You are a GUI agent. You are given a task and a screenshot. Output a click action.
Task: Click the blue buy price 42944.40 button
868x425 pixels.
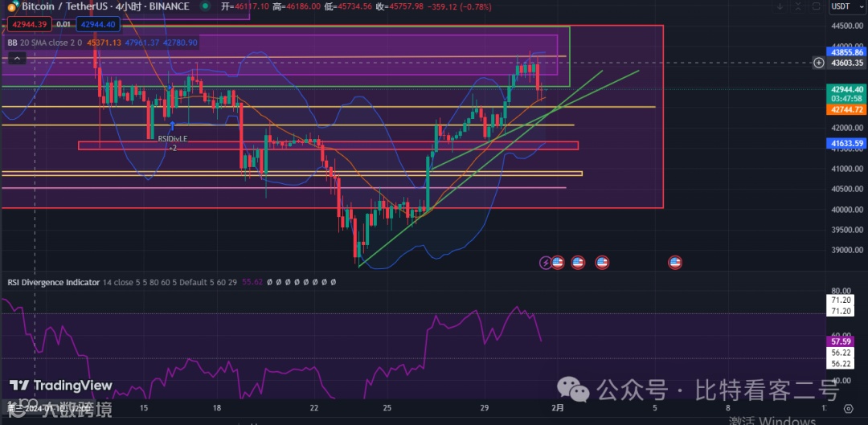click(x=97, y=24)
